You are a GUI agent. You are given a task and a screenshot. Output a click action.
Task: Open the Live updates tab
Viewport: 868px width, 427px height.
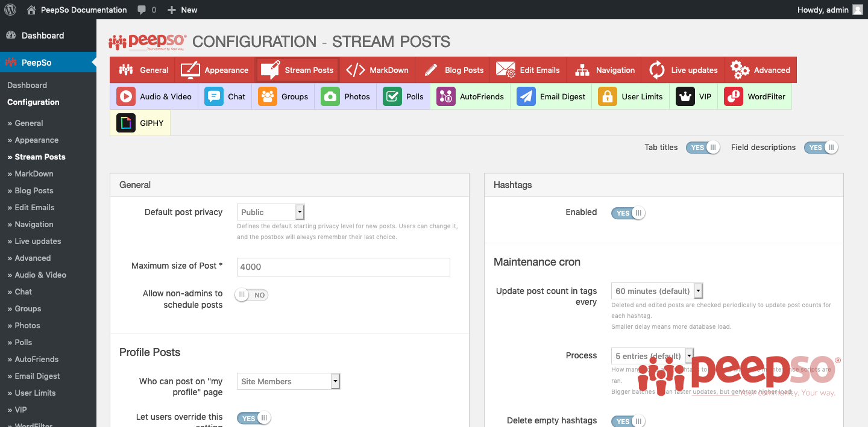(682, 70)
